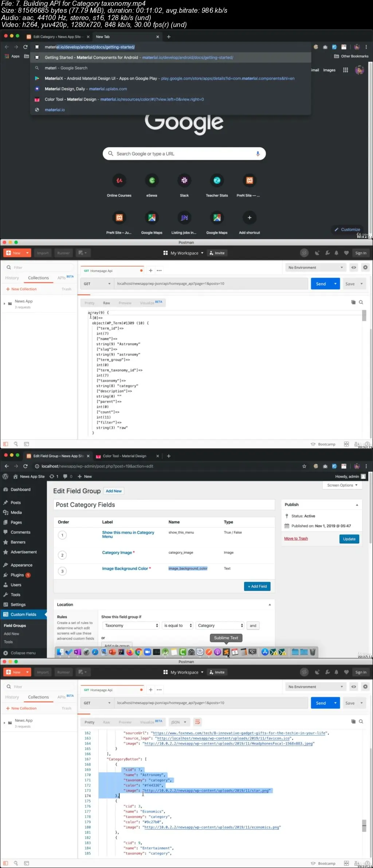Click New Collection link in Postman JSON-output window
Image resolution: width=373 pixels, height=868 pixels.
pyautogui.click(x=21, y=708)
